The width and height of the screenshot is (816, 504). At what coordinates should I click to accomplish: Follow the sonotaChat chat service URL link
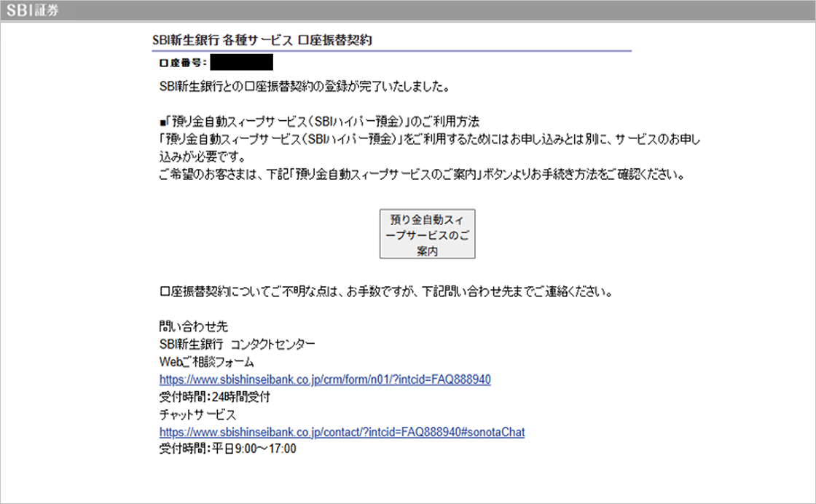pyautogui.click(x=342, y=432)
